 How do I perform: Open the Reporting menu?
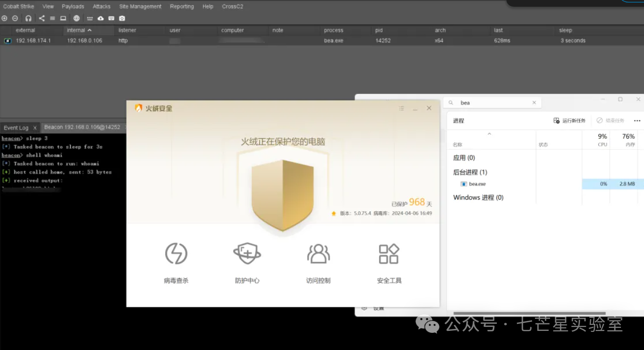pos(182,7)
